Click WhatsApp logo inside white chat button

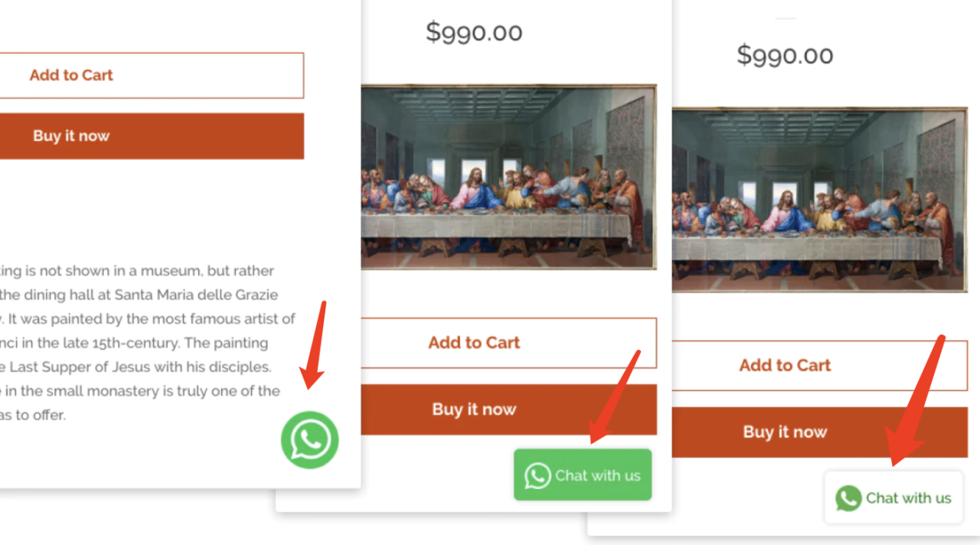pyautogui.click(x=848, y=498)
